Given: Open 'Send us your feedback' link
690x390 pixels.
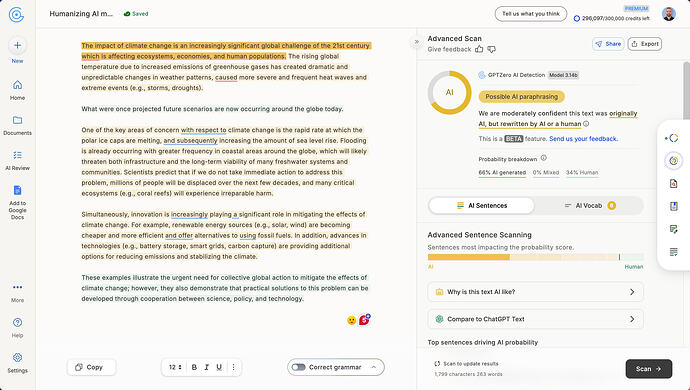Looking at the screenshot, I should tap(584, 139).
